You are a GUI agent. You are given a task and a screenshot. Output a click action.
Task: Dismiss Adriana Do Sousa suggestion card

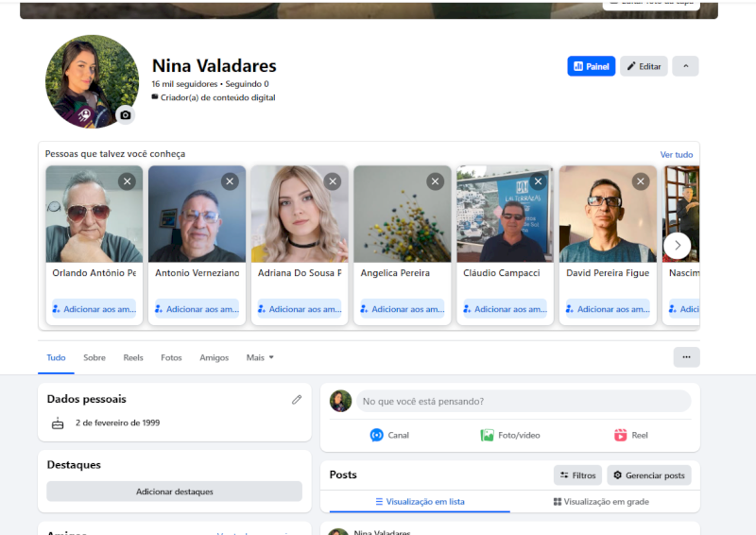point(333,181)
